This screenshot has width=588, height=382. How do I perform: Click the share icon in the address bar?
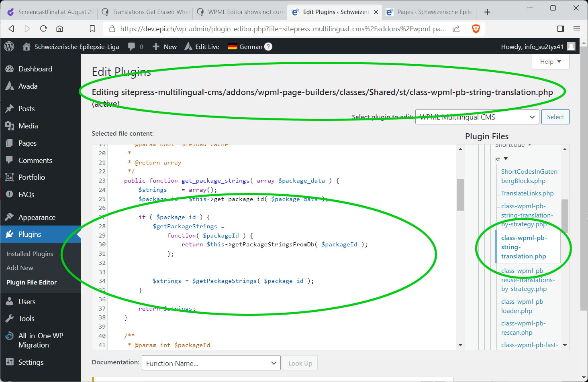click(456, 28)
